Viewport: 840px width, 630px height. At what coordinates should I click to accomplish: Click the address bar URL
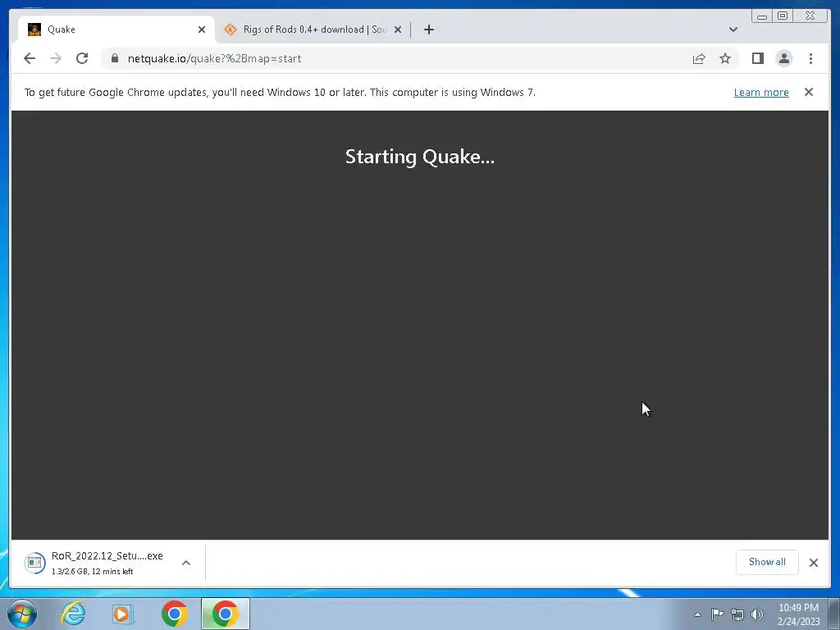click(214, 58)
